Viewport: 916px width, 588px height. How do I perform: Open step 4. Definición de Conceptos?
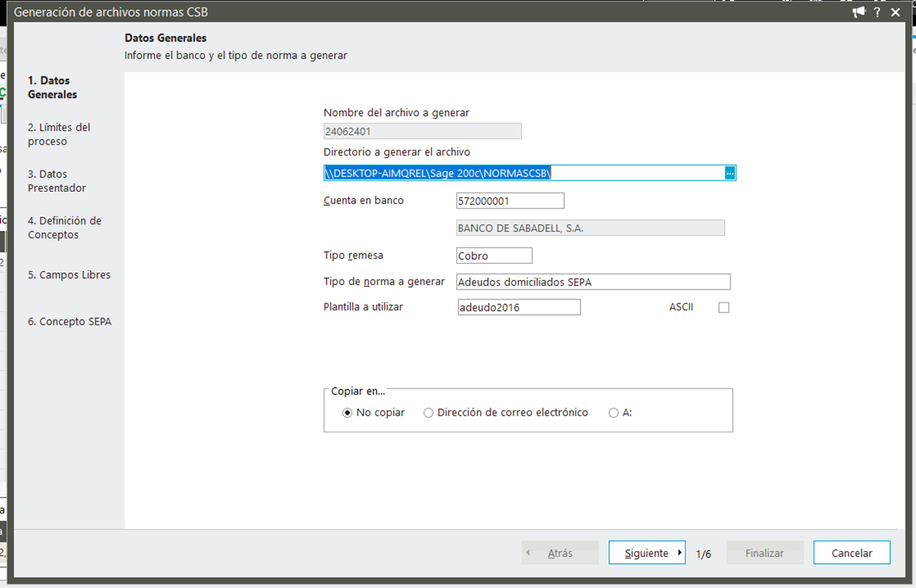point(64,227)
